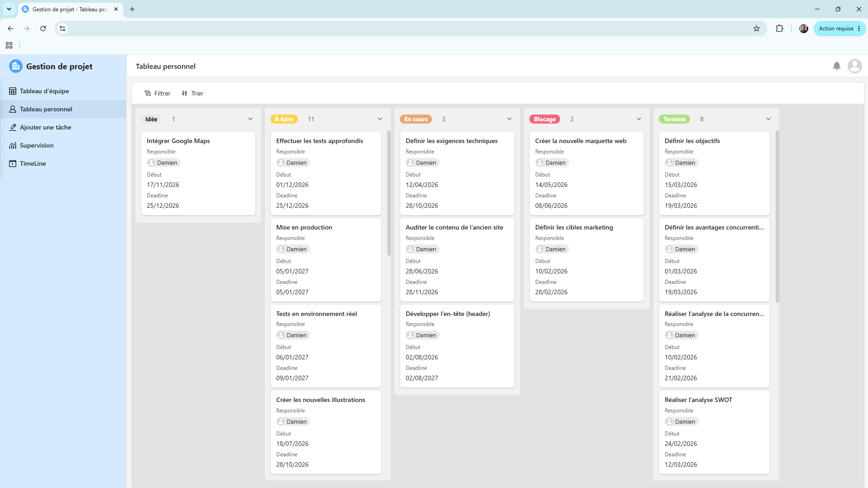The image size is (868, 488).
Task: Open Effectuer les tests approfondis card
Action: 326,173
